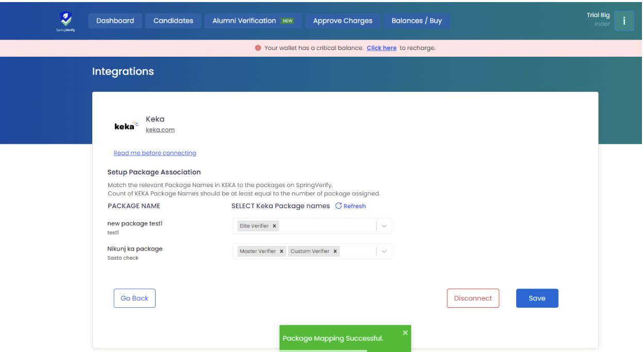This screenshot has height=352, width=644.
Task: Remove the Elite Verifier tag
Action: (x=275, y=226)
